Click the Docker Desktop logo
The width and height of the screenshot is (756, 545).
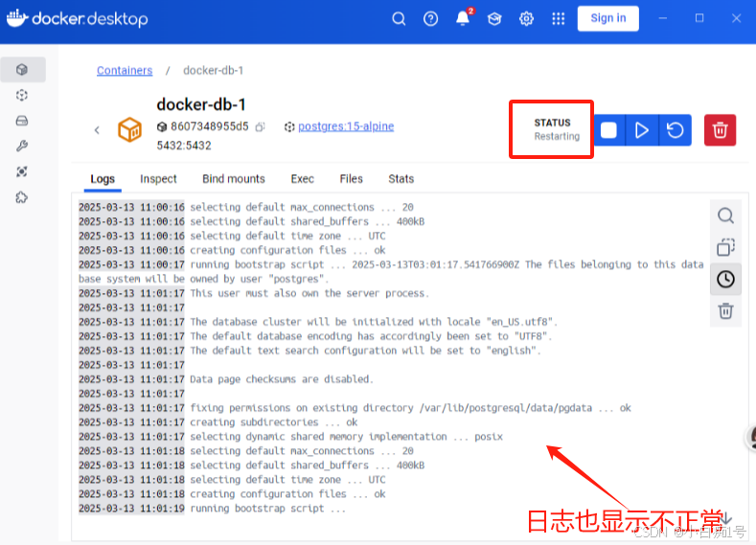(78, 19)
